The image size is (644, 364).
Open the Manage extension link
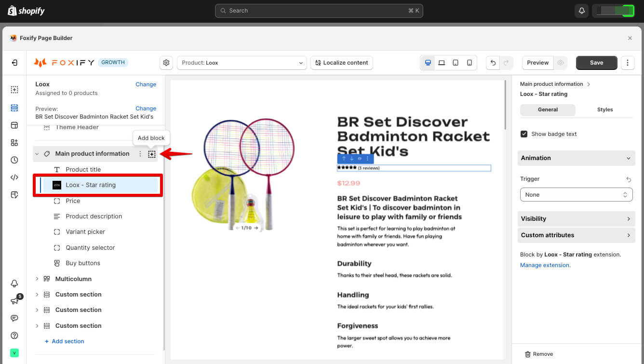(545, 265)
